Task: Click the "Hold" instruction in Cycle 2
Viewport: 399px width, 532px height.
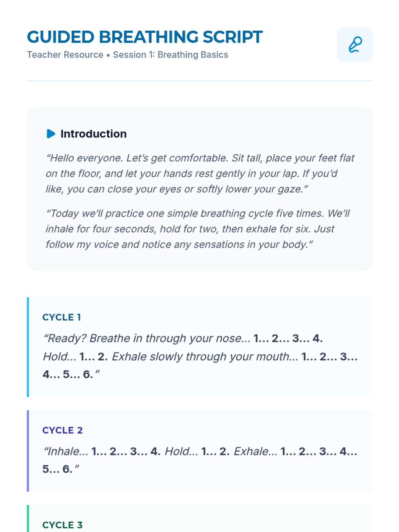Action: point(181,452)
